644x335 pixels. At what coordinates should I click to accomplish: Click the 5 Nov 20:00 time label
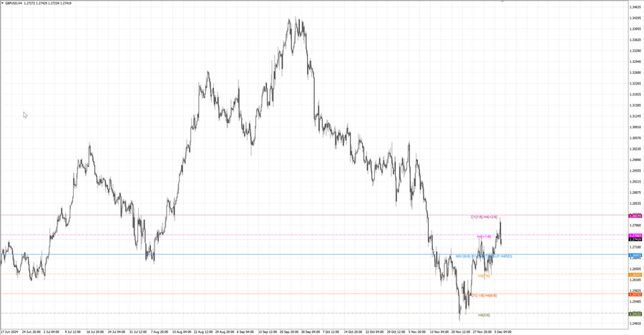[417, 331]
